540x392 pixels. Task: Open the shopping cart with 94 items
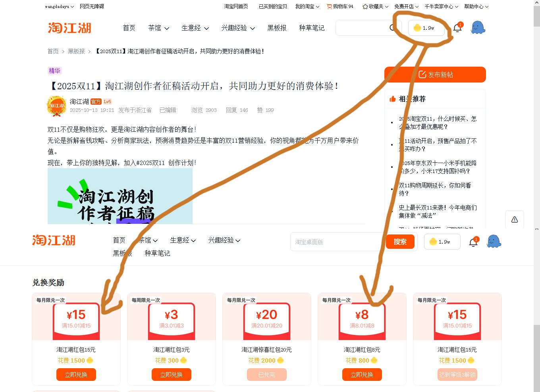[x=340, y=6]
